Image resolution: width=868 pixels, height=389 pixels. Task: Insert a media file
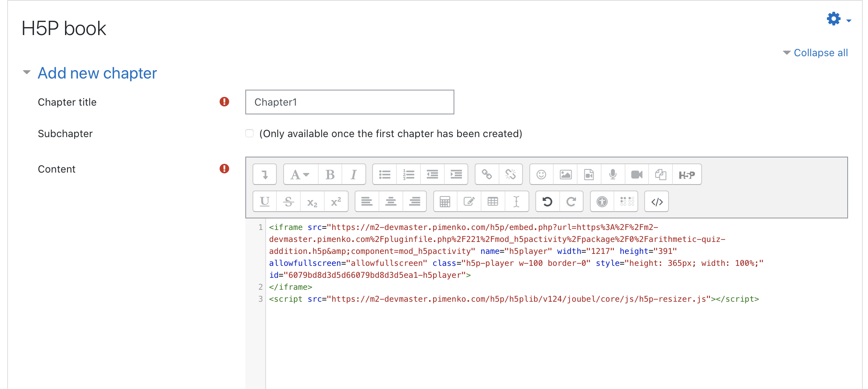coord(589,175)
